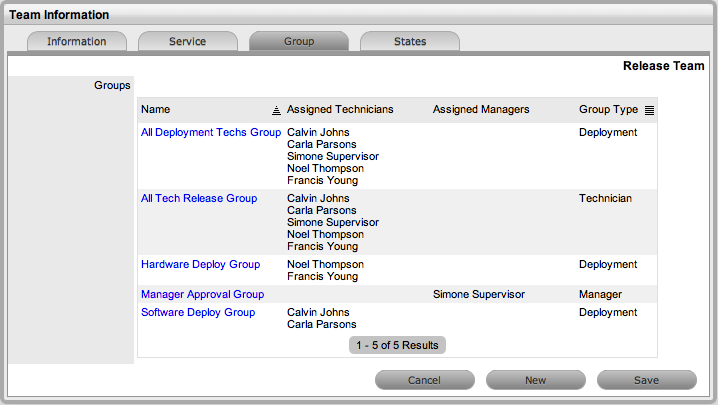Click the Assigned Technicians column header
The width and height of the screenshot is (718, 405).
coord(340,109)
